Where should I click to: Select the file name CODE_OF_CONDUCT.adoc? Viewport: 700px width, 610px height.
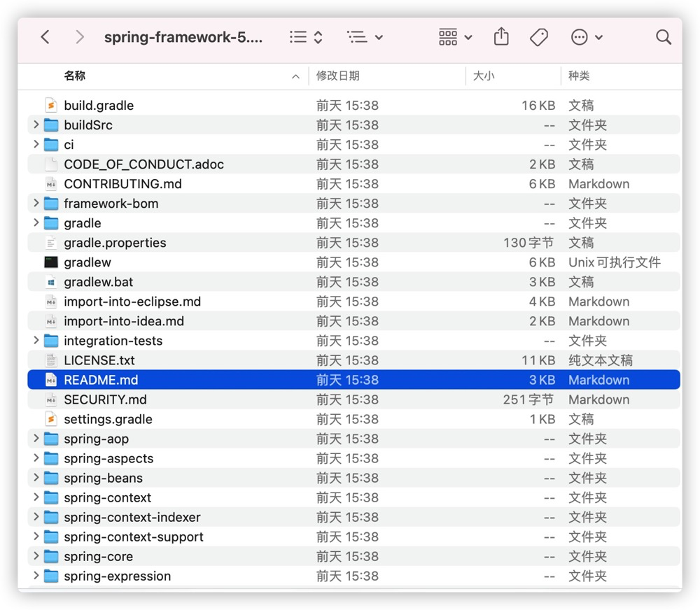(x=143, y=164)
